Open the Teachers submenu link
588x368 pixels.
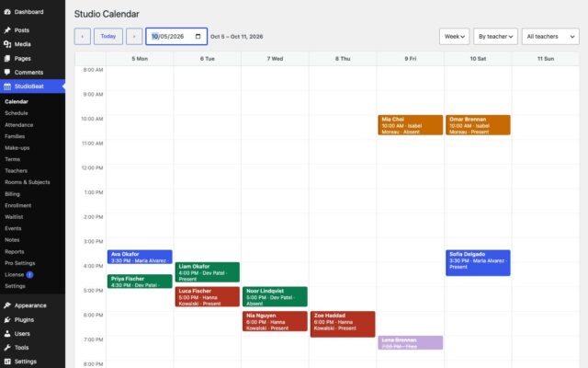pos(17,170)
